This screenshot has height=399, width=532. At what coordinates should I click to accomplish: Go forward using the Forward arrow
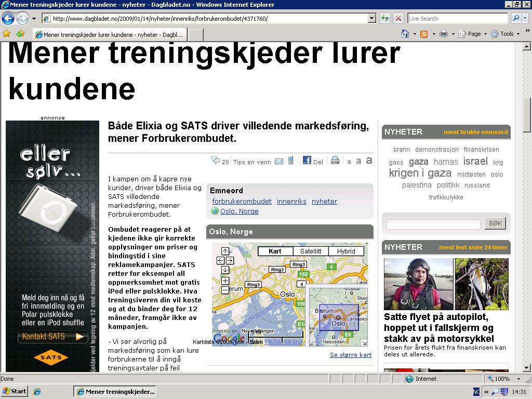click(x=23, y=18)
